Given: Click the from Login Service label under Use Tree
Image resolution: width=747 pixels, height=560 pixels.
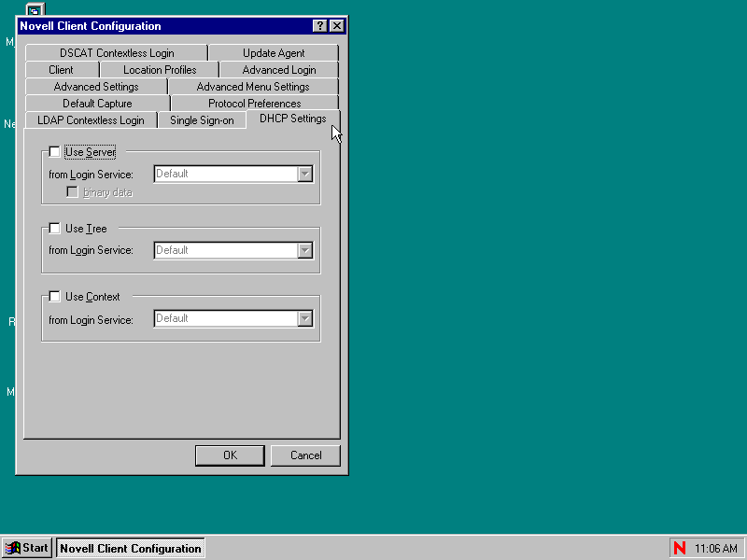Looking at the screenshot, I should (91, 250).
